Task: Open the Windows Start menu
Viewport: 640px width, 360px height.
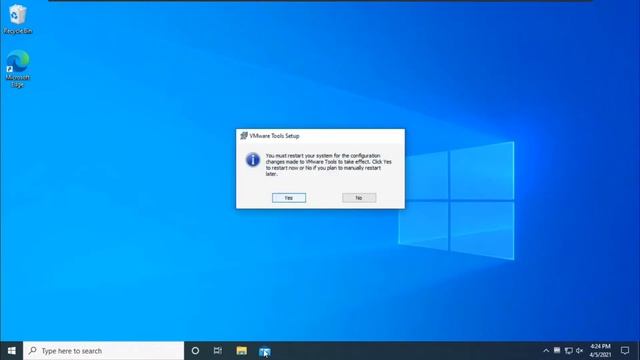Action: [x=11, y=351]
